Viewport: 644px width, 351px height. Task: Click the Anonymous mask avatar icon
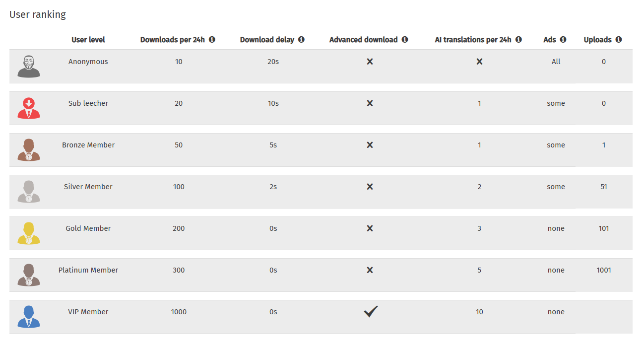tap(29, 67)
